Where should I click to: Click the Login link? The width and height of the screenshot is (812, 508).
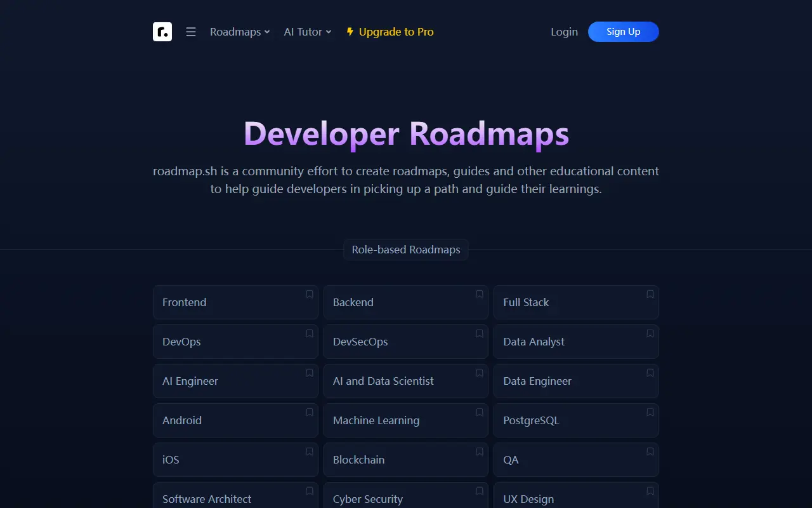tap(564, 32)
